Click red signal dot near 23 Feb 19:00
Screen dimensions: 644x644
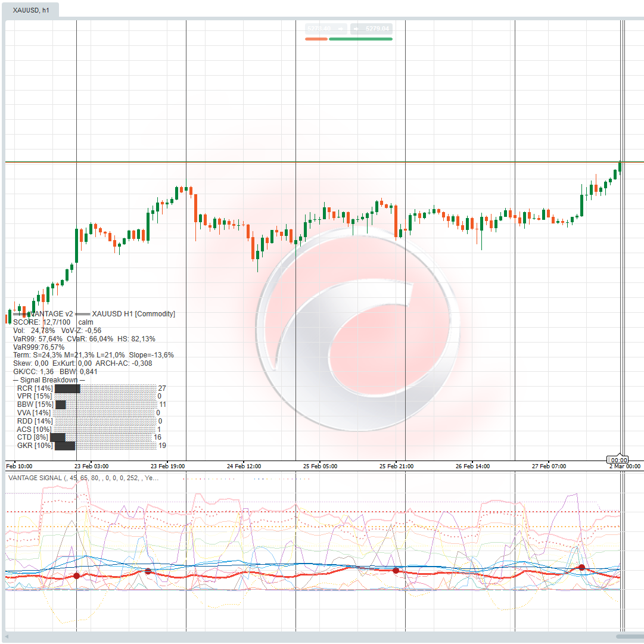click(148, 571)
